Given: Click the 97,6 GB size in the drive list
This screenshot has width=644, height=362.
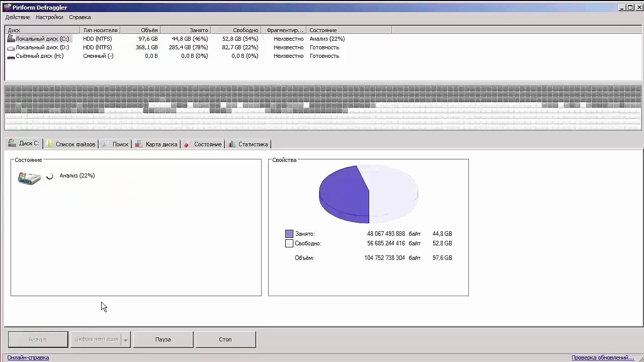Looking at the screenshot, I should [148, 39].
